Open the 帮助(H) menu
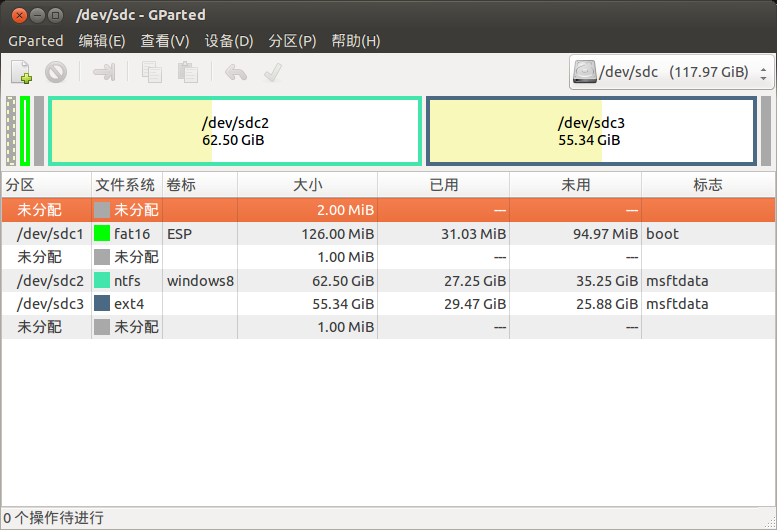777x530 pixels. [x=356, y=41]
